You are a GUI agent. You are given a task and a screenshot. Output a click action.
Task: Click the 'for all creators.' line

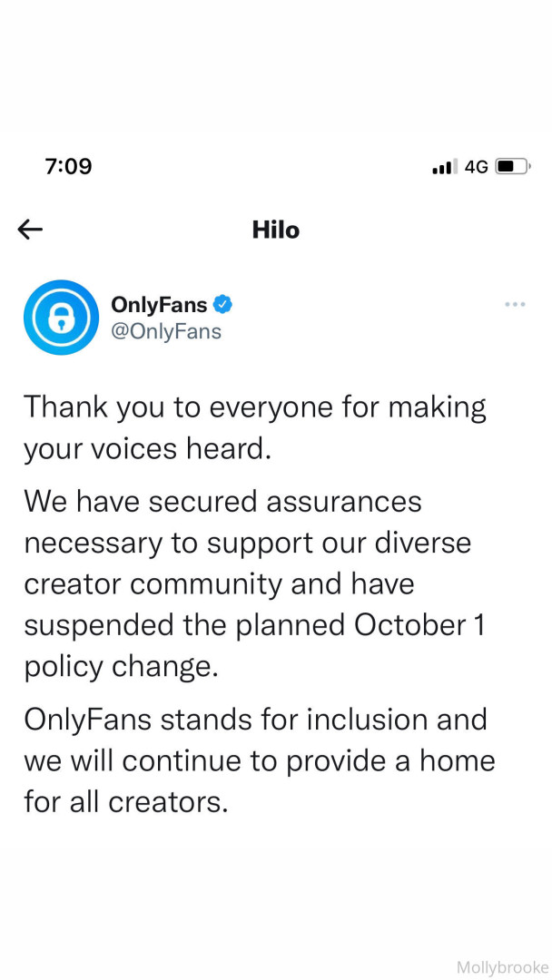point(125,802)
